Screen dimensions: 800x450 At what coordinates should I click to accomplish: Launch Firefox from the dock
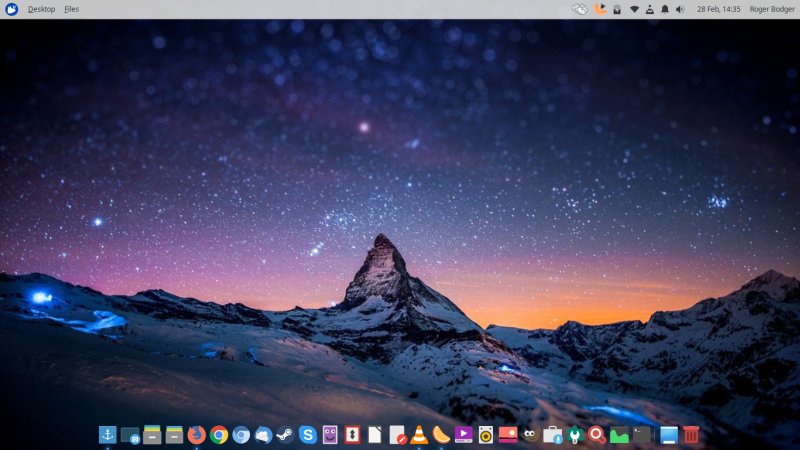pos(196,435)
